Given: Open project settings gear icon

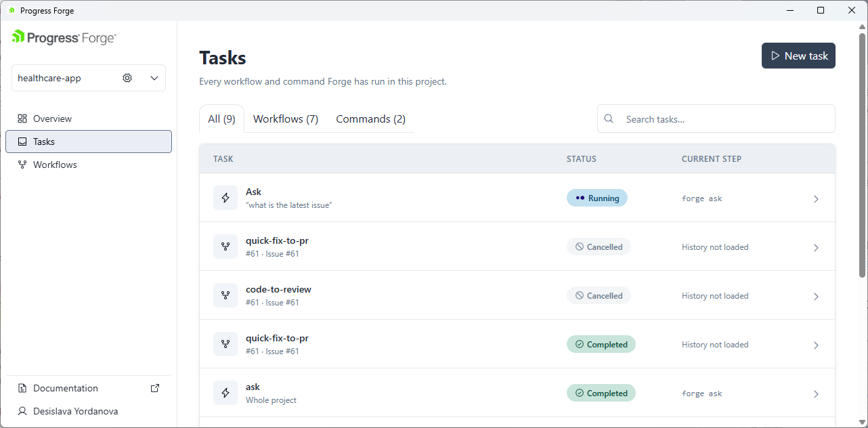Looking at the screenshot, I should pos(127,78).
